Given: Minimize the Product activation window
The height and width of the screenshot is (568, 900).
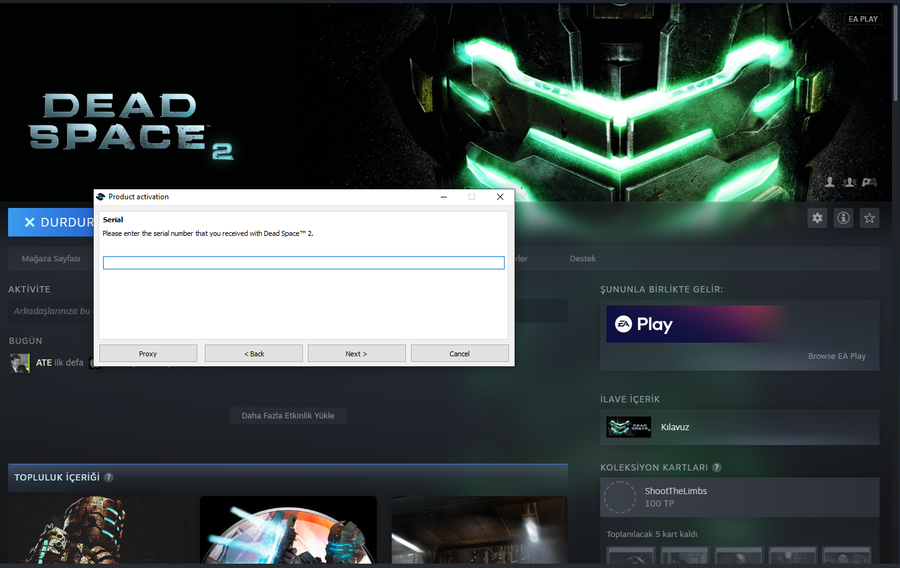Looking at the screenshot, I should [444, 197].
